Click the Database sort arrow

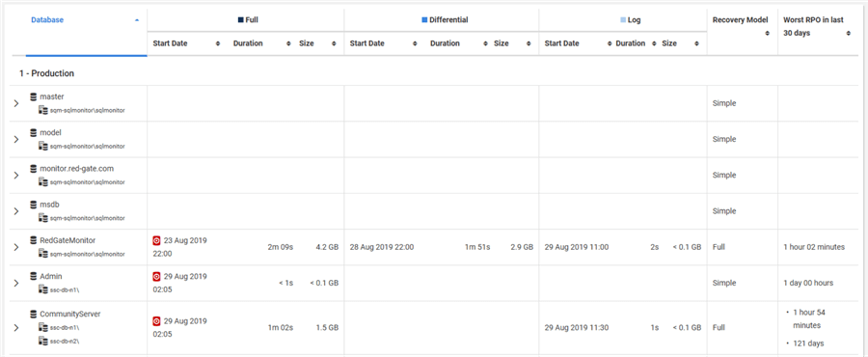tap(137, 20)
